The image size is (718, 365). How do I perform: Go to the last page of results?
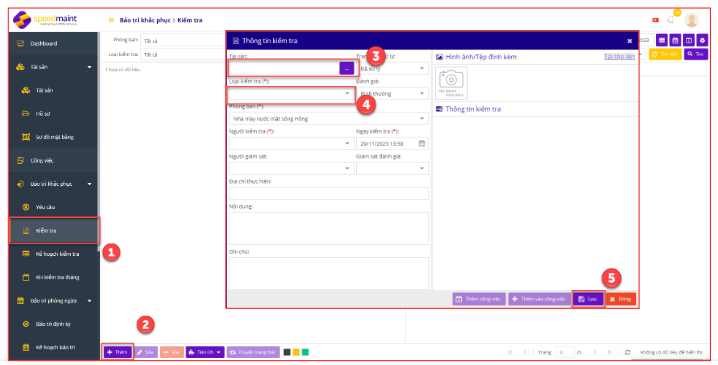609,352
